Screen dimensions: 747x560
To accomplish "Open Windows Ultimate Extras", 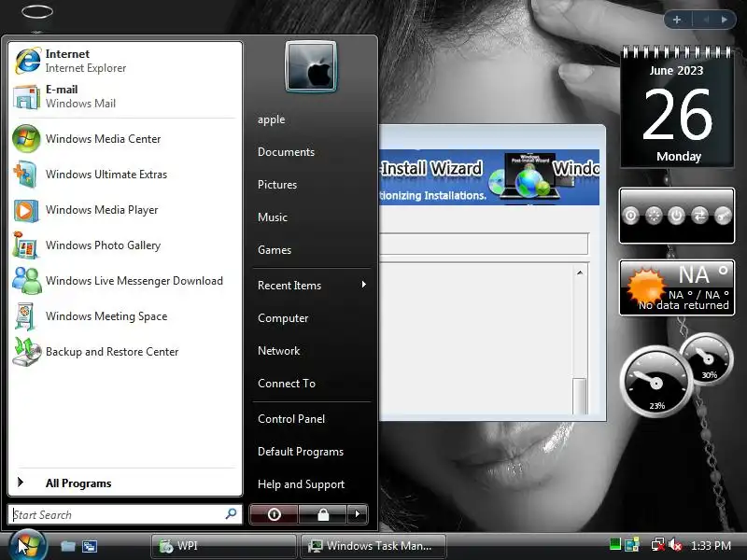I will 125,175.
